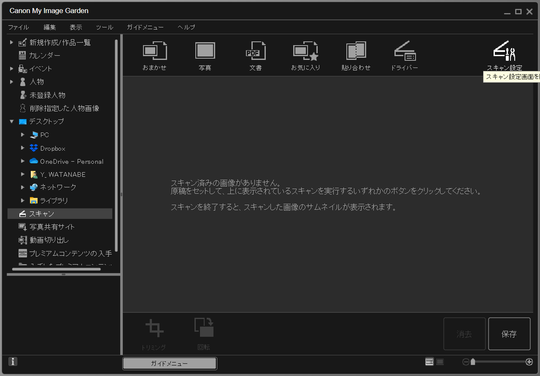Open the Tools (ツール) menu
Image resolution: width=540 pixels, height=376 pixels.
(105, 27)
